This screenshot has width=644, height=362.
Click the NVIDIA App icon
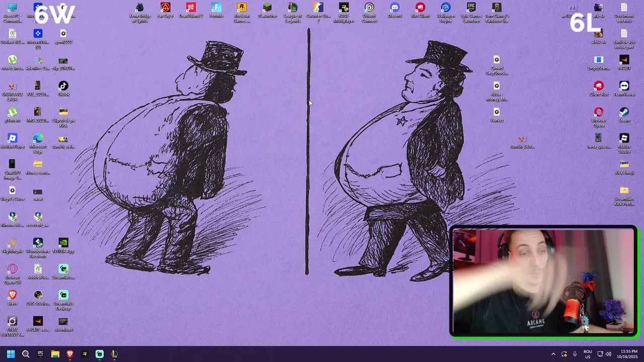pyautogui.click(x=63, y=246)
